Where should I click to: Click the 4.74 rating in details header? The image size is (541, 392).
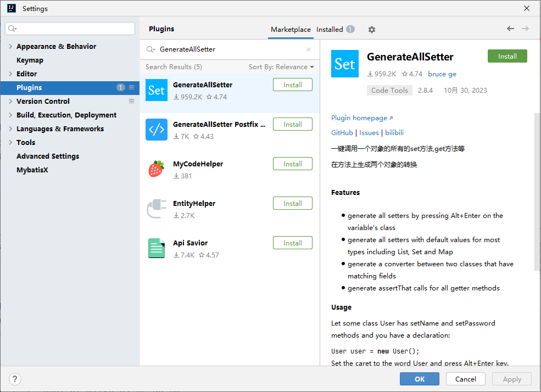tap(412, 74)
